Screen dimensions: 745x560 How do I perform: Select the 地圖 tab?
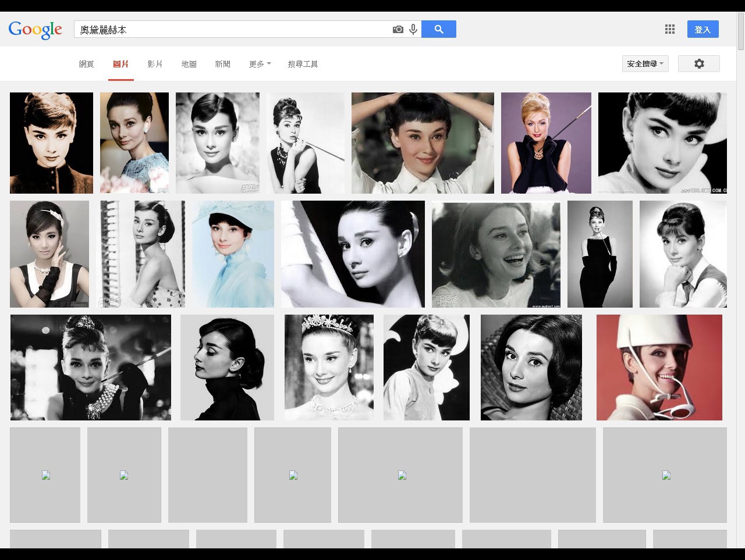(189, 64)
